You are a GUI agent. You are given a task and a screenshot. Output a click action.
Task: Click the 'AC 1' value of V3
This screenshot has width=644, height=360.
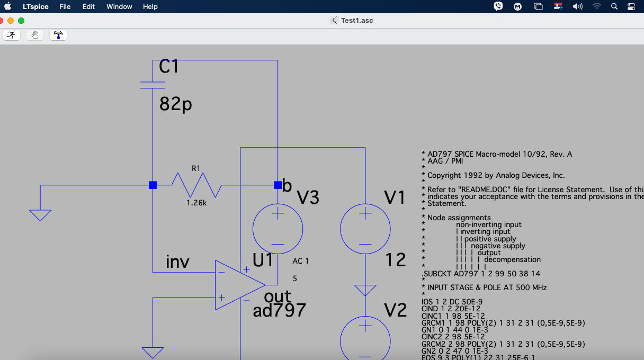pos(300,261)
